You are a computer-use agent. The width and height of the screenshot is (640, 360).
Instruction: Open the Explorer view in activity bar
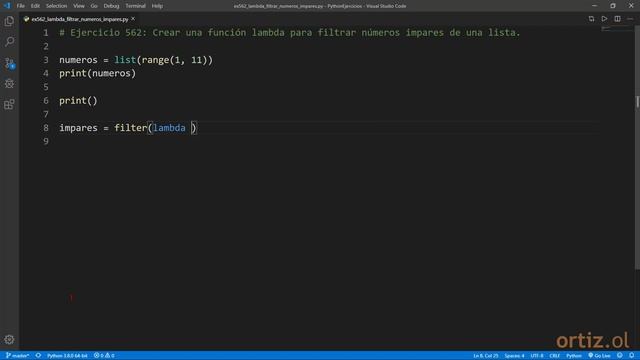[9, 21]
